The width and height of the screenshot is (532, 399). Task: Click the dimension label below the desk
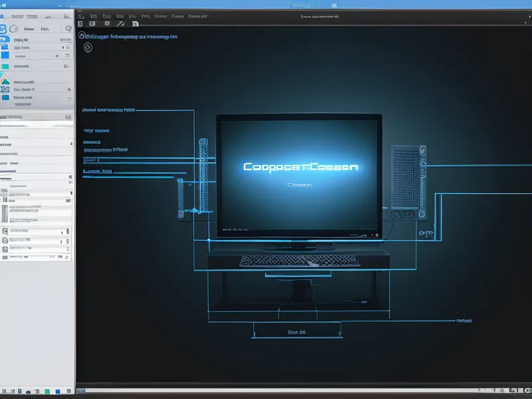coord(297,332)
